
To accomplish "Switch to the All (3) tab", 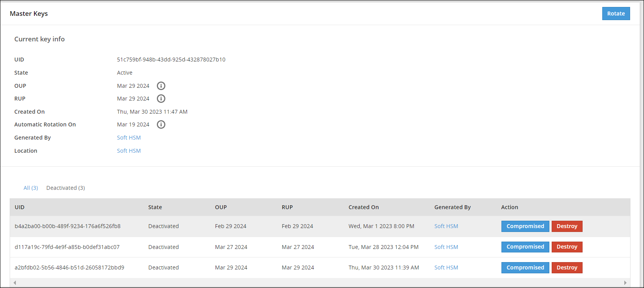I will tap(31, 188).
